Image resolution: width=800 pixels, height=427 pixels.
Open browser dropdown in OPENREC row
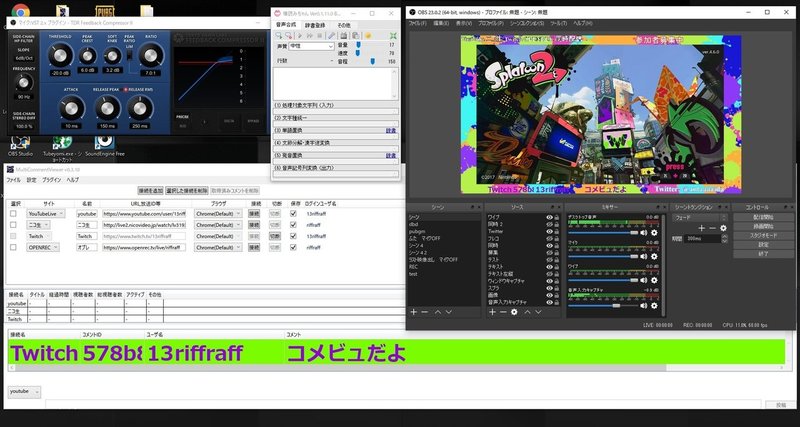point(218,247)
